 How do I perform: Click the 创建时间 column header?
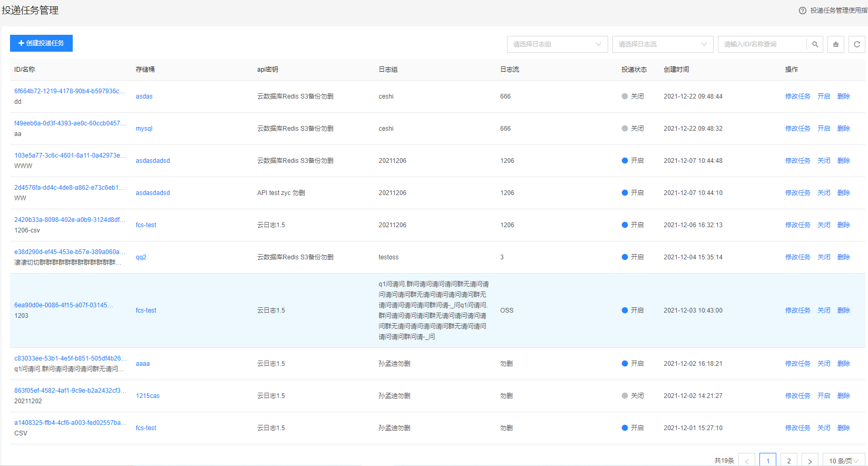pyautogui.click(x=676, y=70)
